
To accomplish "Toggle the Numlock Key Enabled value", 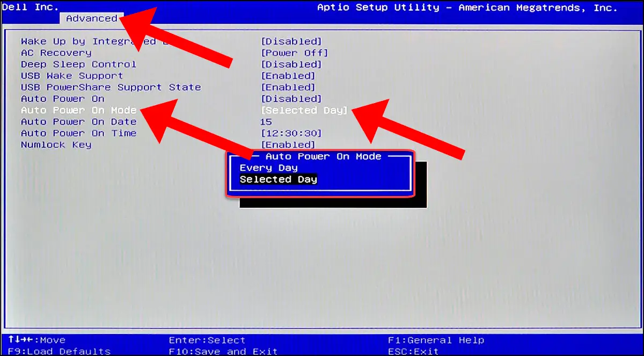I will (288, 145).
